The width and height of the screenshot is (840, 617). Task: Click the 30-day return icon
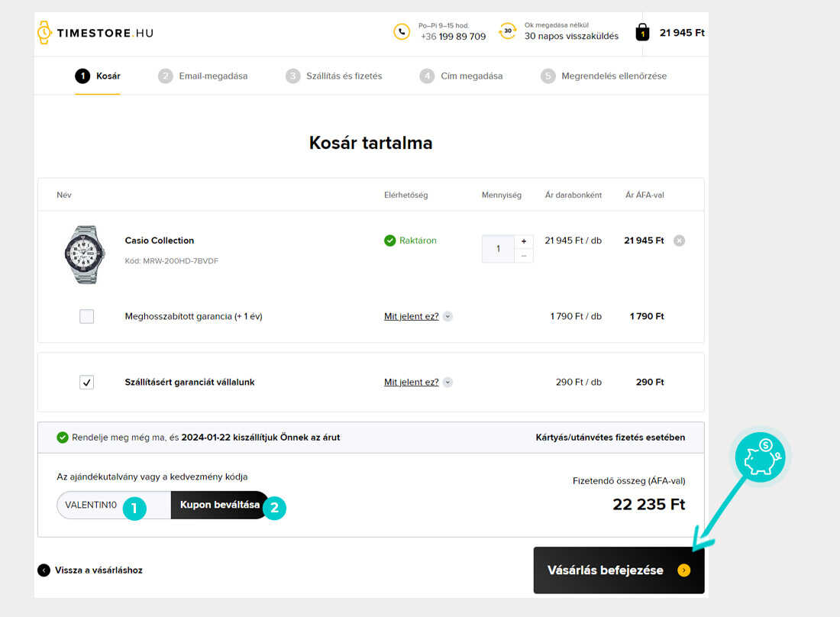(507, 31)
